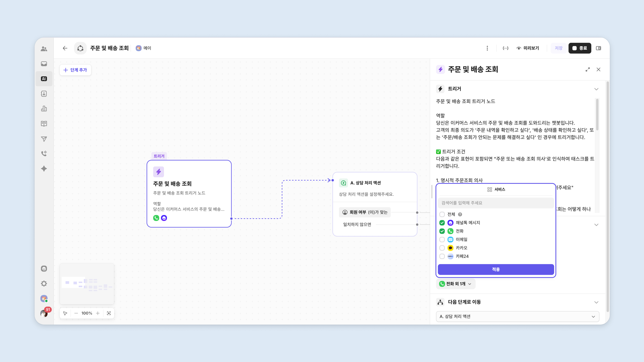Click the trigger description text scrollbar
Image resolution: width=644 pixels, height=362 pixels.
[597, 114]
